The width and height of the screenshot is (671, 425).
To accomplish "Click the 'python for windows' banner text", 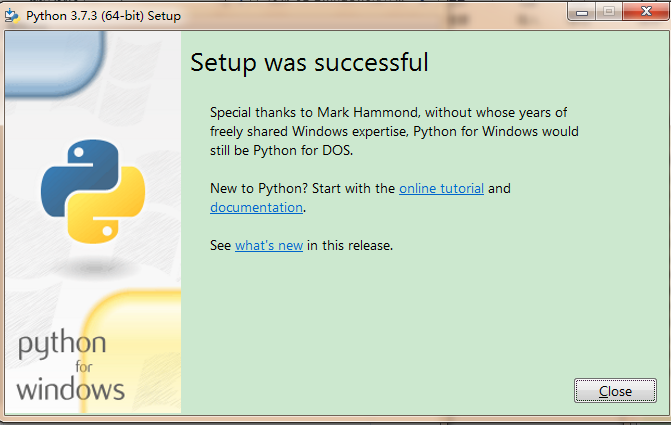I will click(x=71, y=366).
